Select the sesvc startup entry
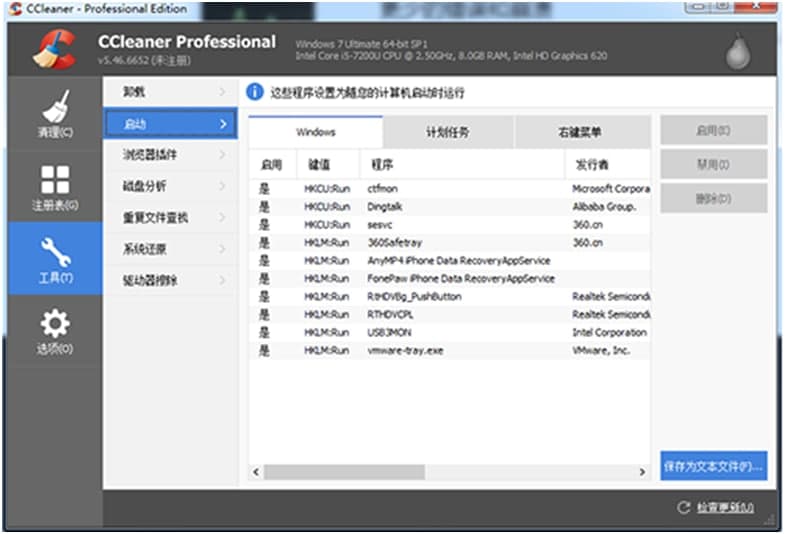This screenshot has width=798, height=534. (x=450, y=224)
